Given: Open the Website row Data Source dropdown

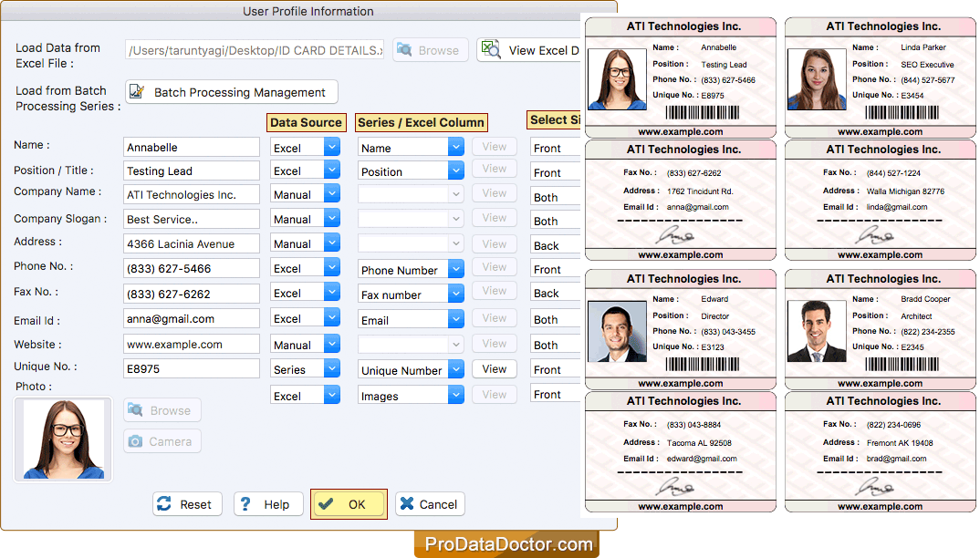Looking at the screenshot, I should (x=305, y=345).
